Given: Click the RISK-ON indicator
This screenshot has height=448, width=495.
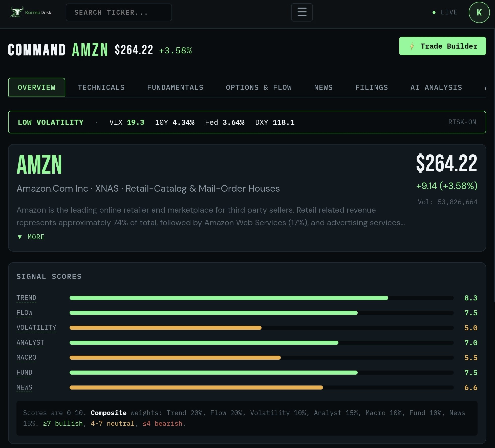Looking at the screenshot, I should click(x=462, y=122).
